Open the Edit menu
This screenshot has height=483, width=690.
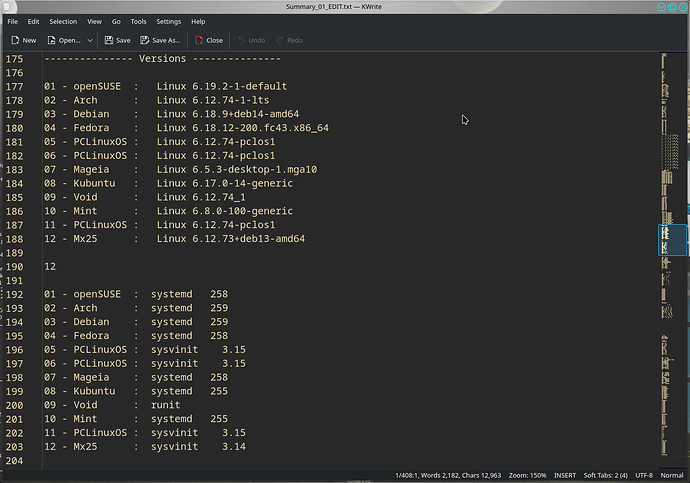pyautogui.click(x=33, y=22)
